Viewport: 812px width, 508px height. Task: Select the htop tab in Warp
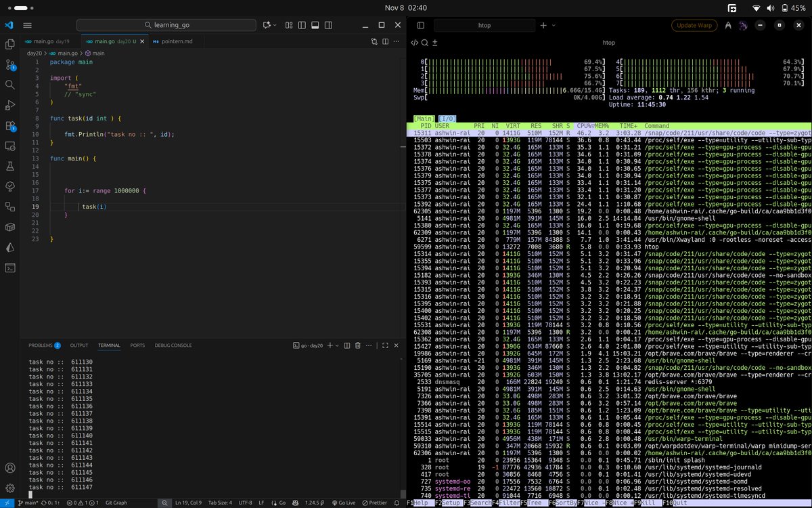tap(484, 26)
